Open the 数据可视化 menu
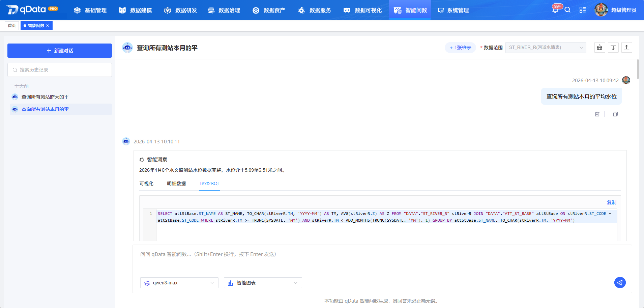The width and height of the screenshot is (644, 308). (362, 10)
